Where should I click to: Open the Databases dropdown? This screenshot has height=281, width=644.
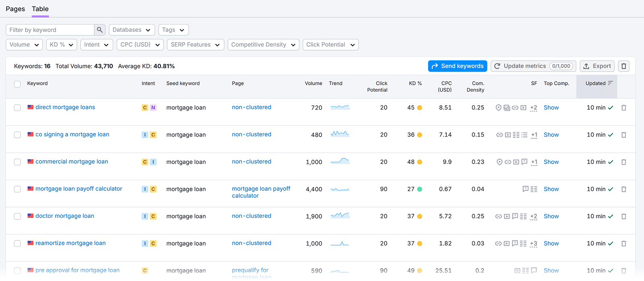tap(132, 30)
